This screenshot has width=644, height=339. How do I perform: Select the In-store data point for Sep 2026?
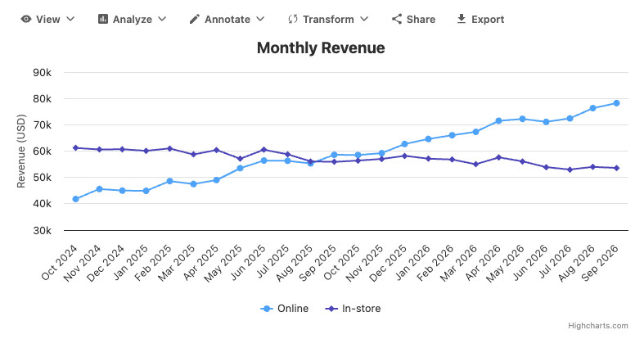(x=616, y=168)
